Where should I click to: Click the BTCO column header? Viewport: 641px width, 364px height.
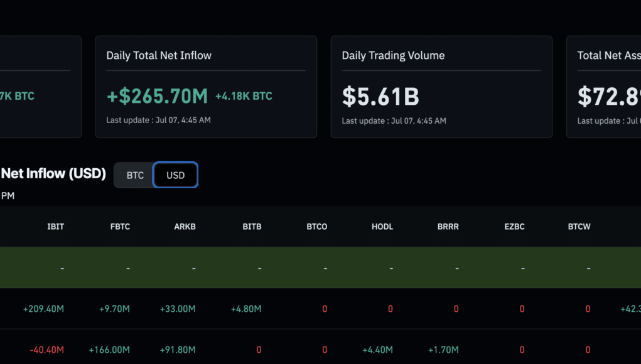point(317,227)
